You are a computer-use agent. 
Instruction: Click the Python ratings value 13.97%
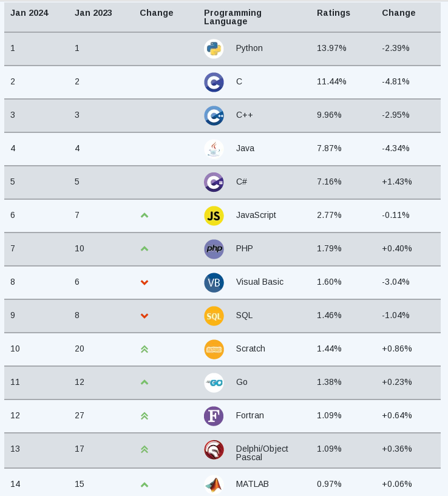pos(331,48)
